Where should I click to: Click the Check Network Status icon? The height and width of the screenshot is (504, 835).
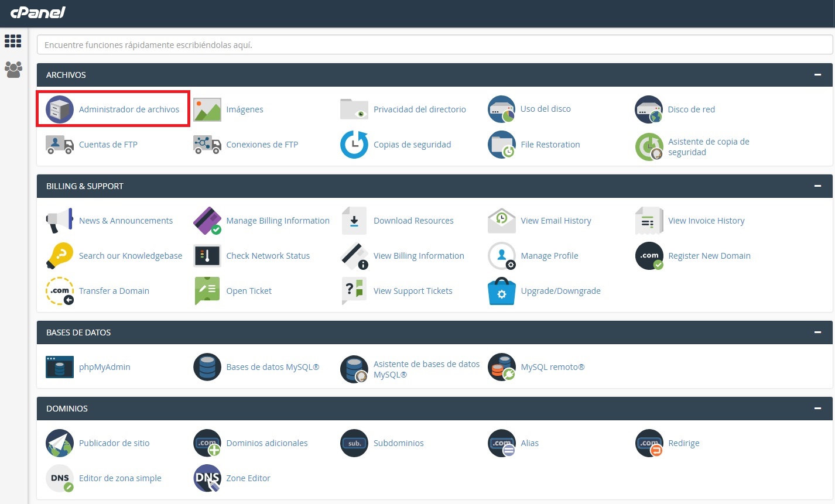point(207,256)
